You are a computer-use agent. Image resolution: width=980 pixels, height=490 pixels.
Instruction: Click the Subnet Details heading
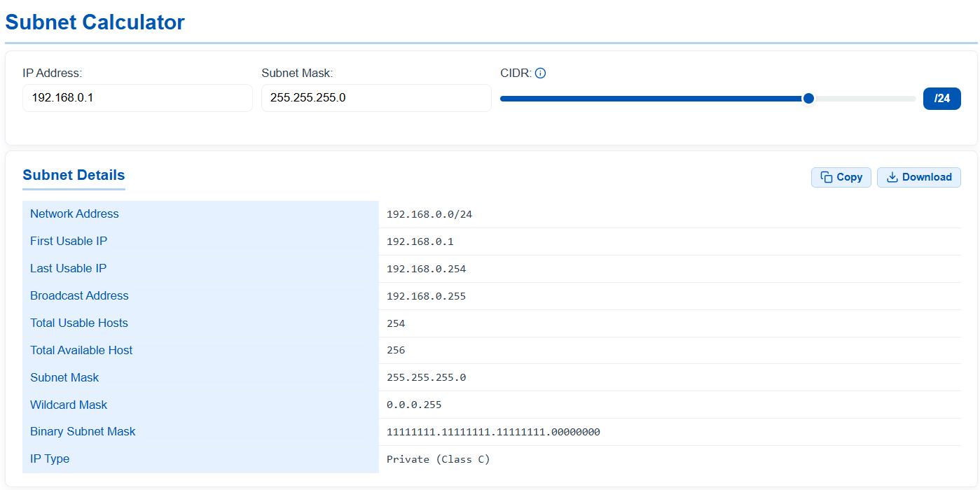74,175
